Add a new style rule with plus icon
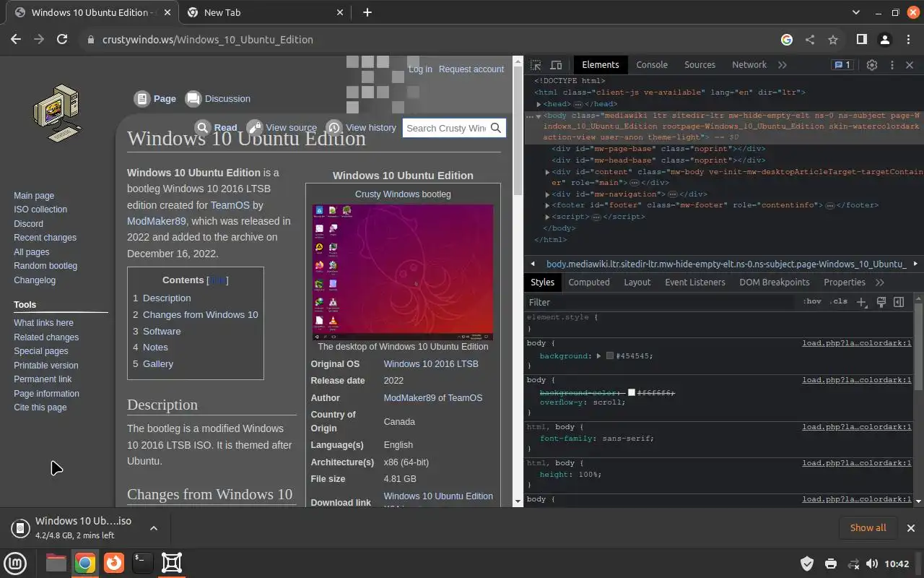The width and height of the screenshot is (924, 578). click(x=862, y=302)
